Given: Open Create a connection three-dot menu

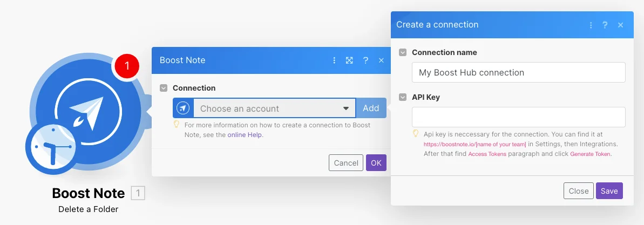Looking at the screenshot, I should click(x=591, y=25).
